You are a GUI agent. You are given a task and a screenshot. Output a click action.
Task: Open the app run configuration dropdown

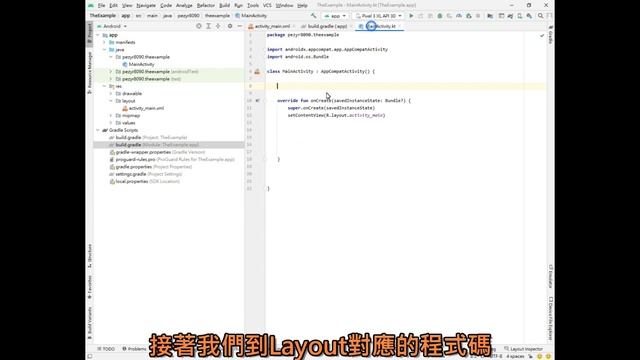tap(335, 16)
